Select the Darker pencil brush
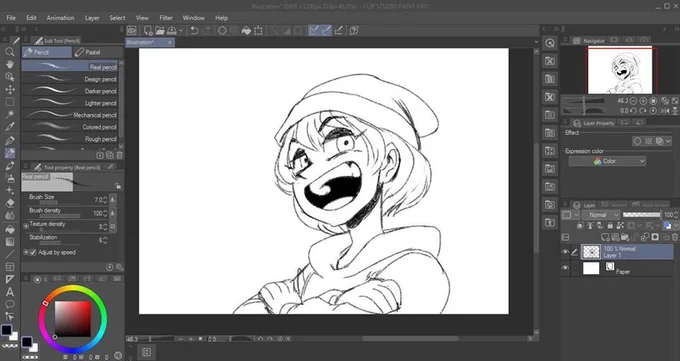 point(69,91)
